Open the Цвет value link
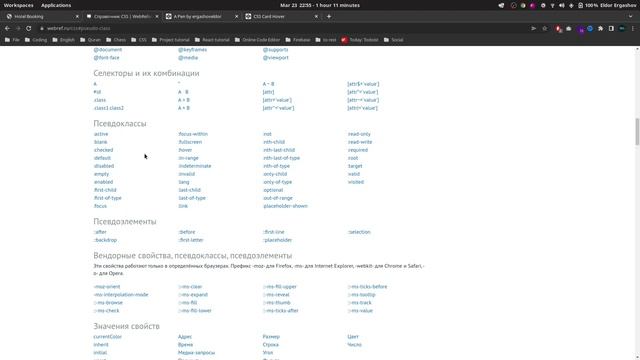640x360 pixels. (353, 337)
